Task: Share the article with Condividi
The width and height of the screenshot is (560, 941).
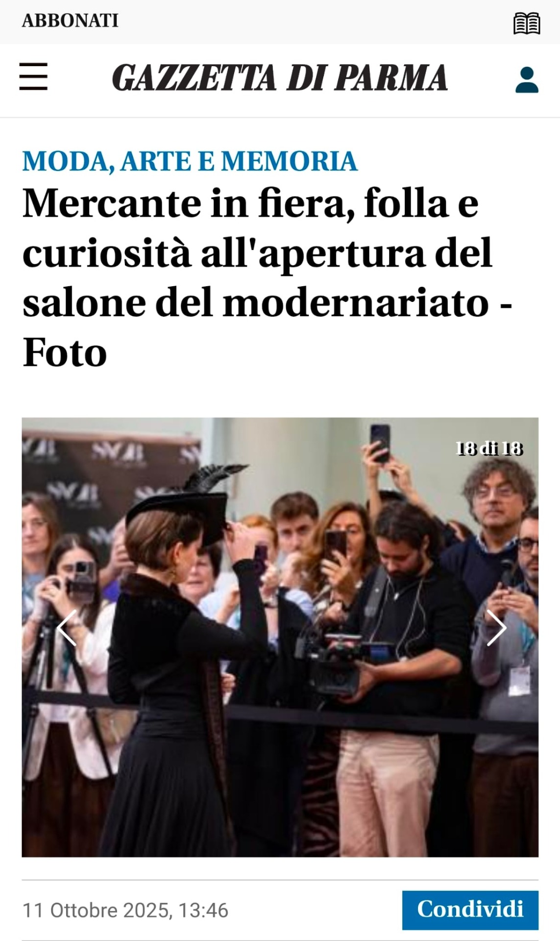Action: pos(470,910)
